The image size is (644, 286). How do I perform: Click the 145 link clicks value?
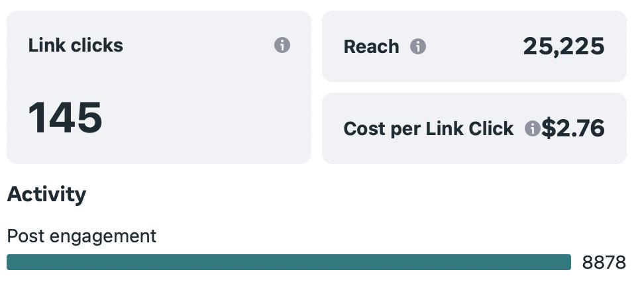click(65, 118)
